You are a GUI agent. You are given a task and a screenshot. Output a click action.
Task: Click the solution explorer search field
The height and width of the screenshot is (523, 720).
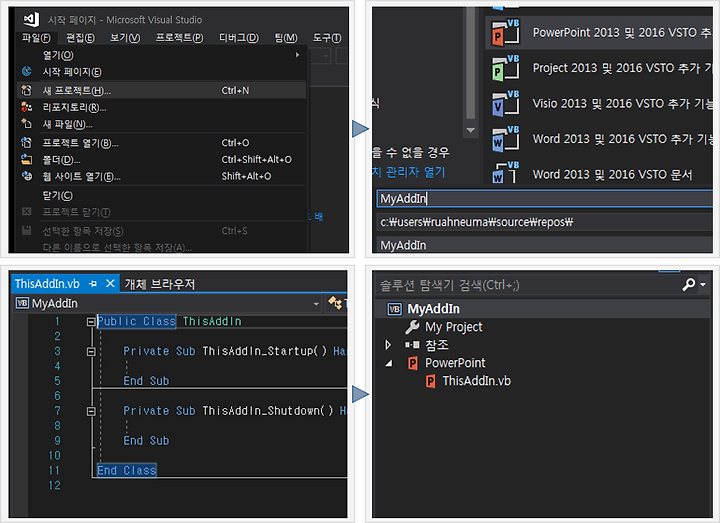coord(528,285)
